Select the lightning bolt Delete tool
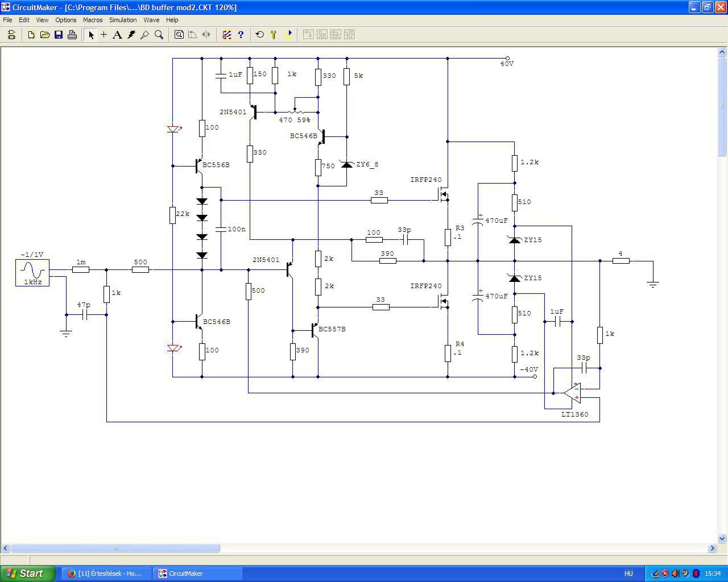 pyautogui.click(x=131, y=35)
